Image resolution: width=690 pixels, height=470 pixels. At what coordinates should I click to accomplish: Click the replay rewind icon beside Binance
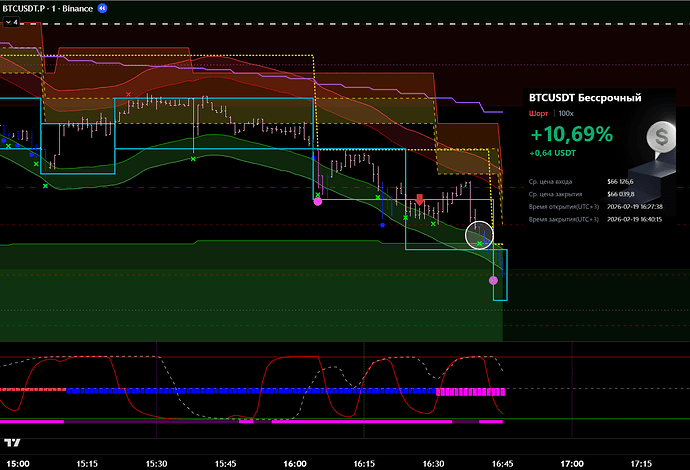102,7
